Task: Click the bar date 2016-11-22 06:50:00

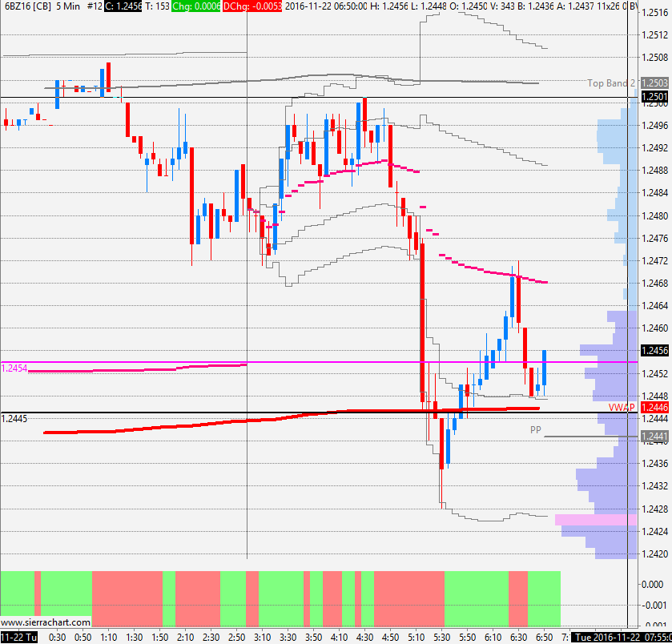Action: [x=326, y=6]
